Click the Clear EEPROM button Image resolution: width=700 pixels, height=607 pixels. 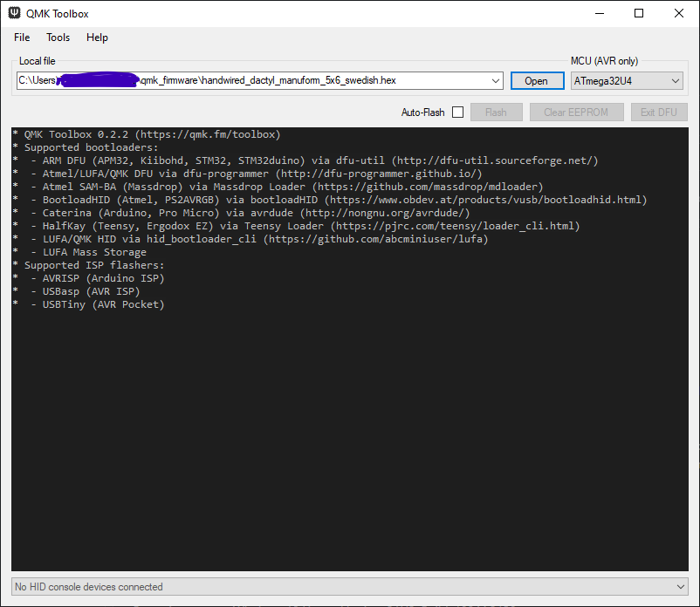click(576, 112)
